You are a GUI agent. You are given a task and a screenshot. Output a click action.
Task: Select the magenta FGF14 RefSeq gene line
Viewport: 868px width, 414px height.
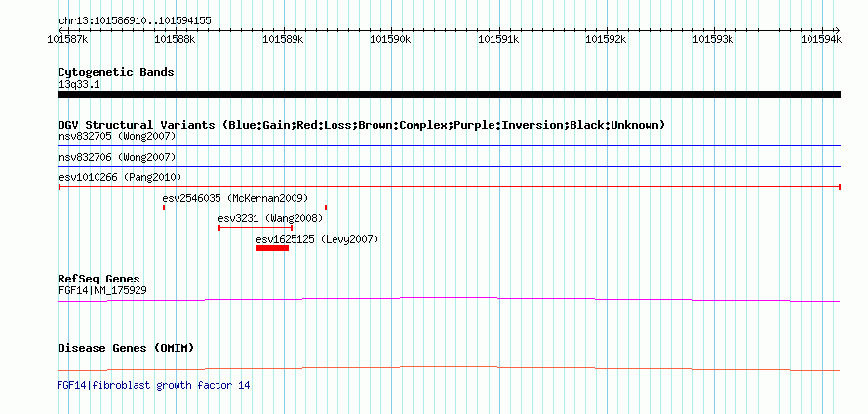449,299
